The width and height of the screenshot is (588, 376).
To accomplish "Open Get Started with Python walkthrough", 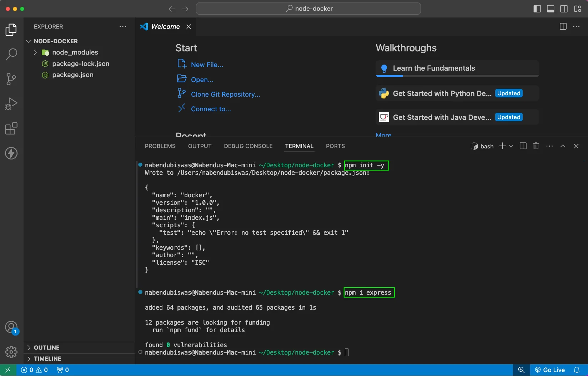I will [457, 93].
